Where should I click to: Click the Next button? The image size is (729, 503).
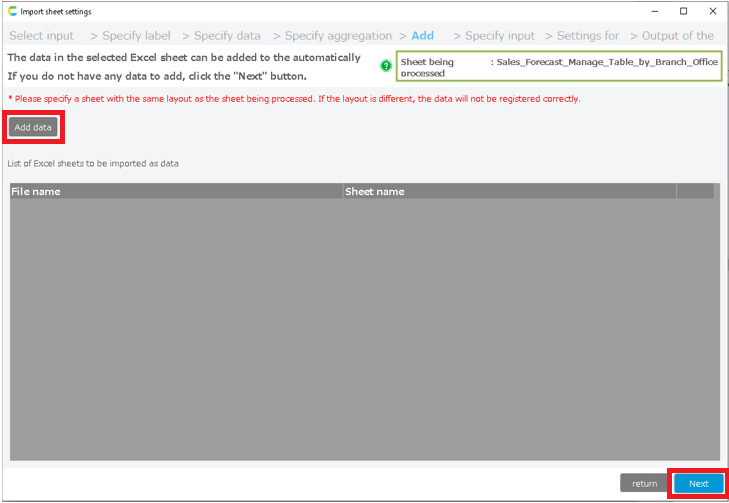pos(698,483)
